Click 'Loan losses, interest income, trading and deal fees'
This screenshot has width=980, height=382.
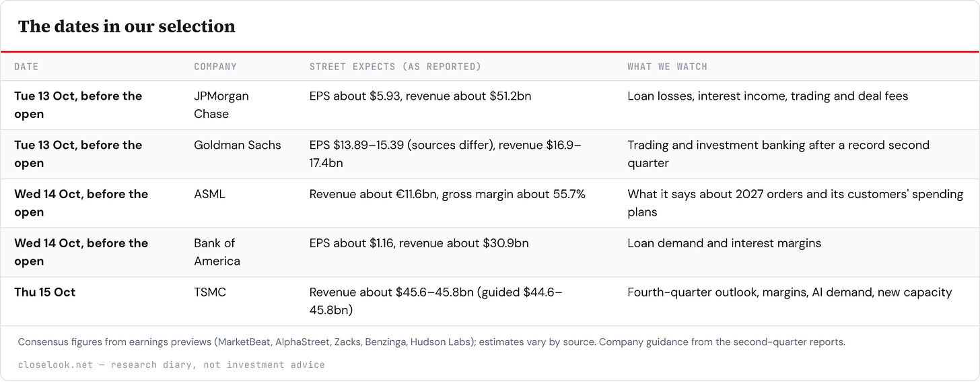[x=768, y=96]
